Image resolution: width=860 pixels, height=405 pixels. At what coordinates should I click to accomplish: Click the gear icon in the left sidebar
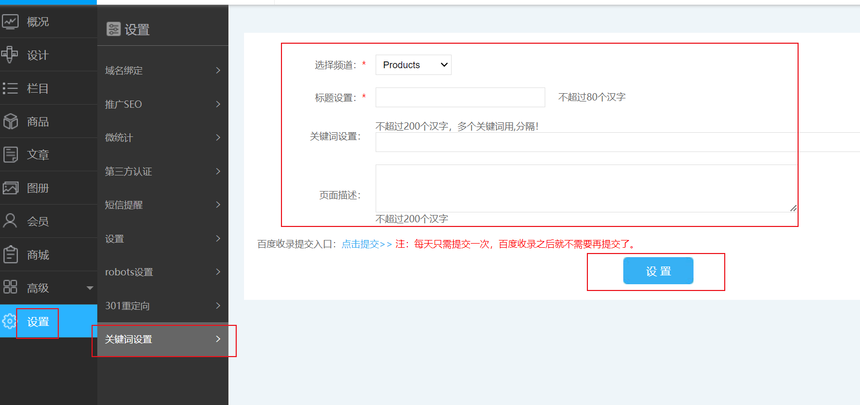10,321
